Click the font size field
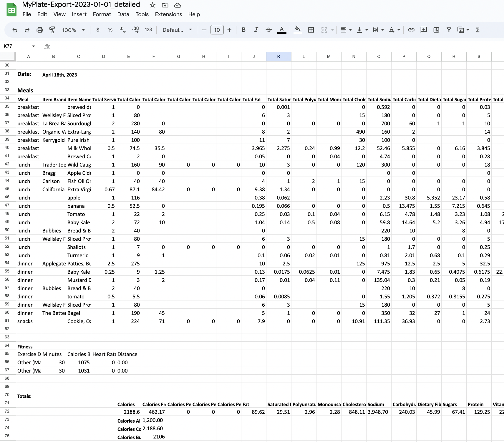 [217, 30]
